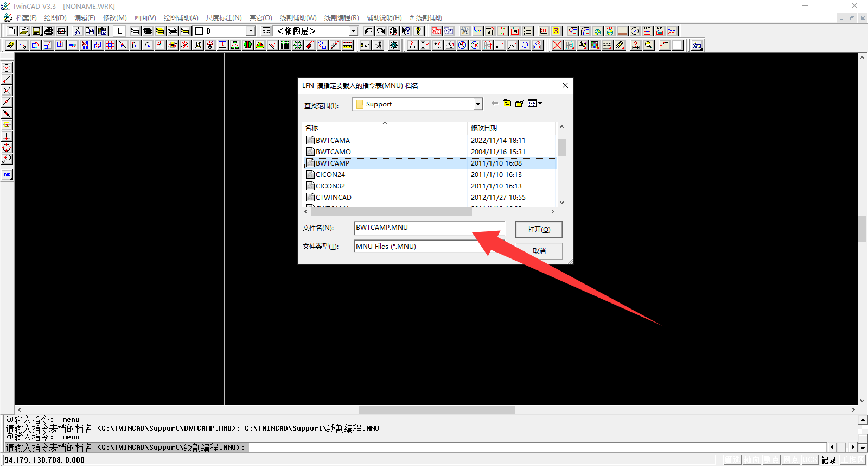Select the center snap icon in left toolbar

pyautogui.click(x=7, y=68)
